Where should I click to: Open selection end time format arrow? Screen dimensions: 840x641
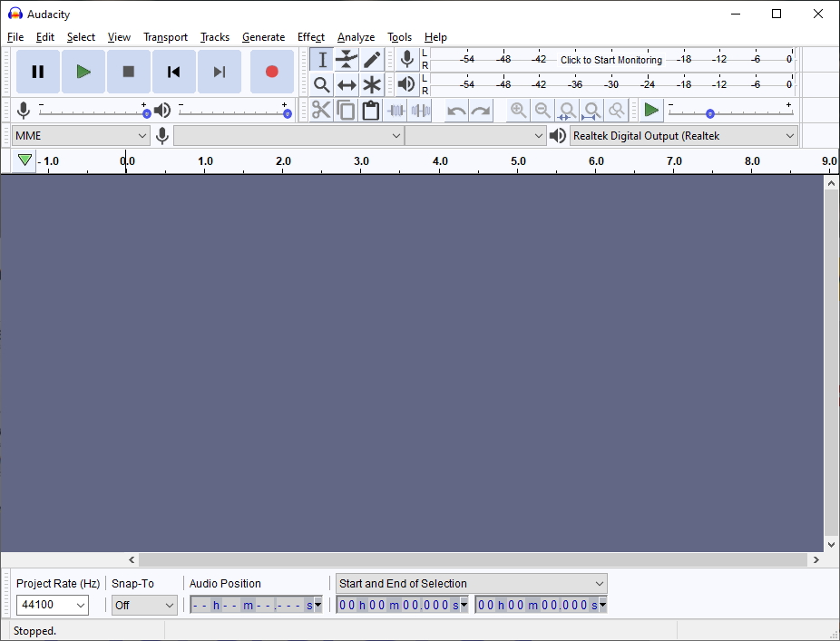(x=602, y=605)
